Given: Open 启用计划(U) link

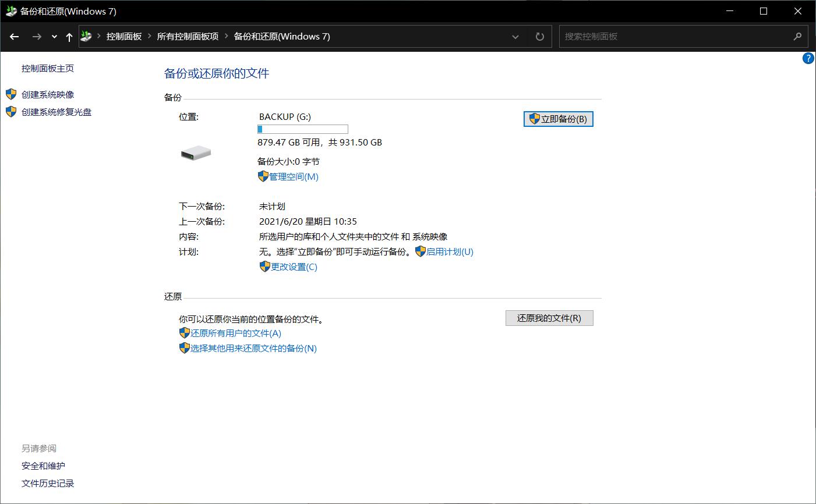Looking at the screenshot, I should tap(450, 251).
